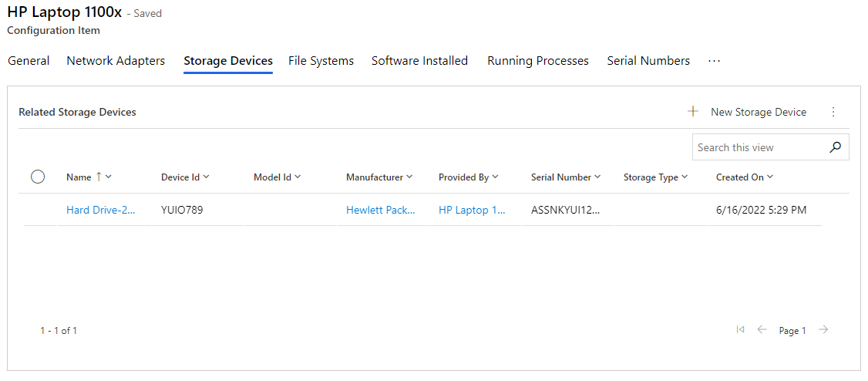Viewport: 868px width, 381px height.
Task: Click the plus icon for New Storage Device
Action: [x=692, y=112]
